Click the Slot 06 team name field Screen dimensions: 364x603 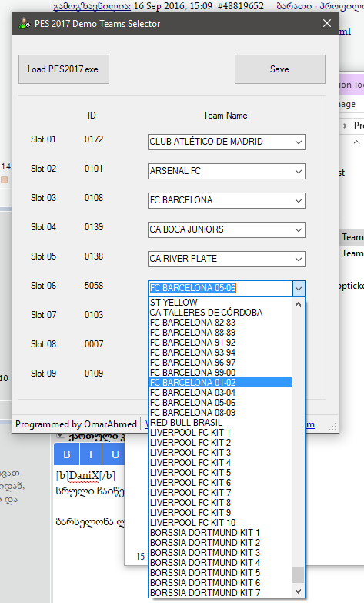[220, 288]
